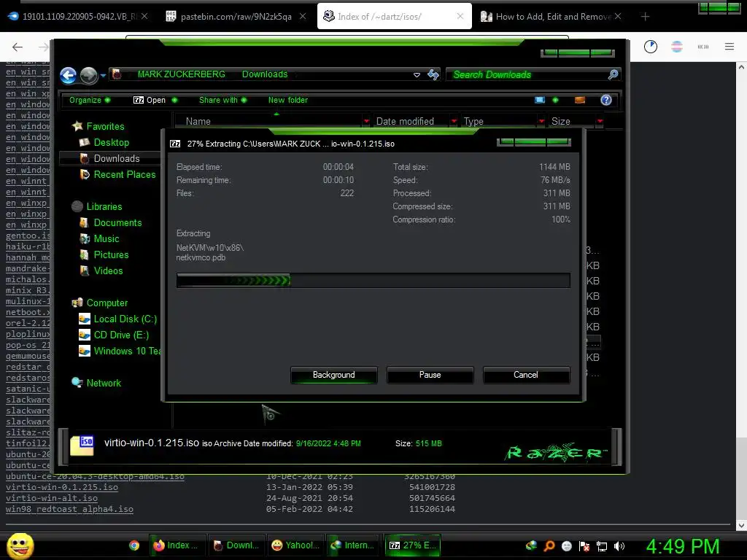This screenshot has height=560, width=747.
Task: Click the refresh icon beside address bar
Action: coord(433,74)
